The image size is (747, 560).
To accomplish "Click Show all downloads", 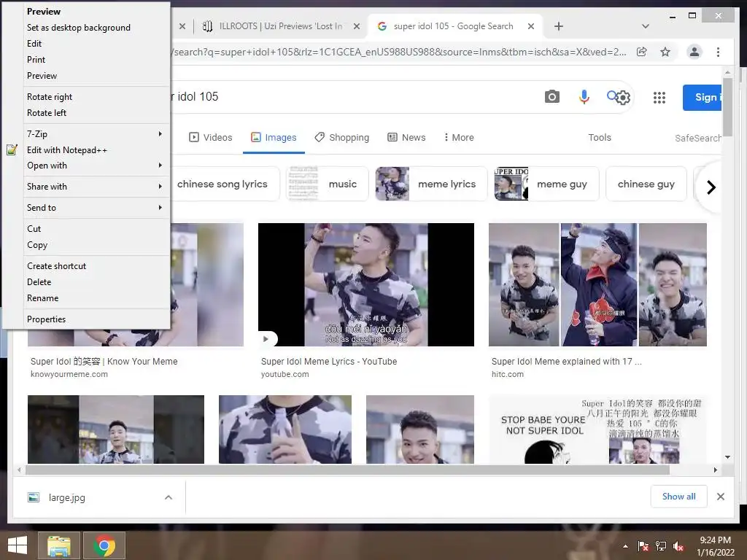I will coord(678,497).
